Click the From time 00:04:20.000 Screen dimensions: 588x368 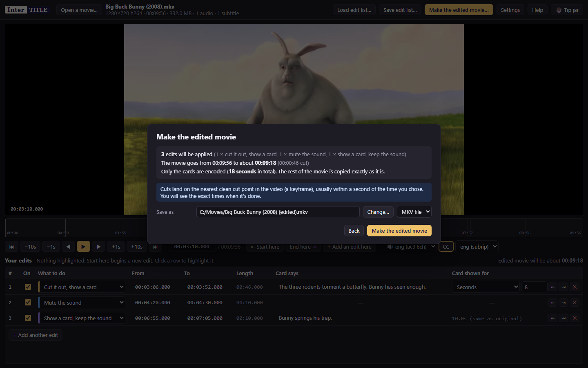coord(153,303)
